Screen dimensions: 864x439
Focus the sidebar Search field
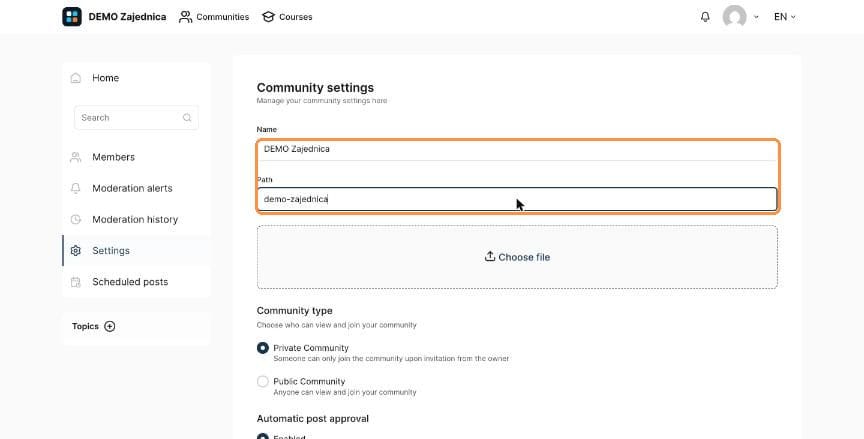coord(136,117)
